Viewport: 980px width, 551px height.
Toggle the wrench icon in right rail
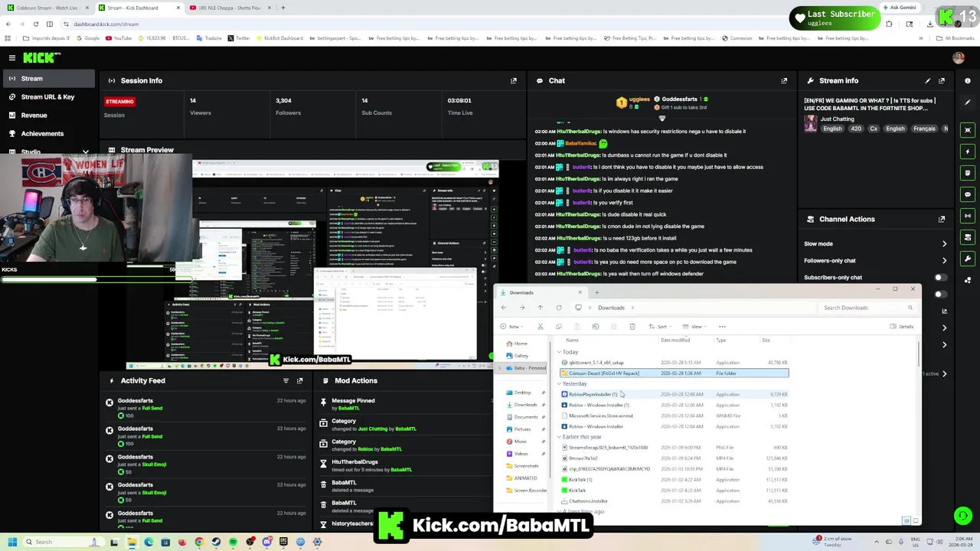[969, 259]
